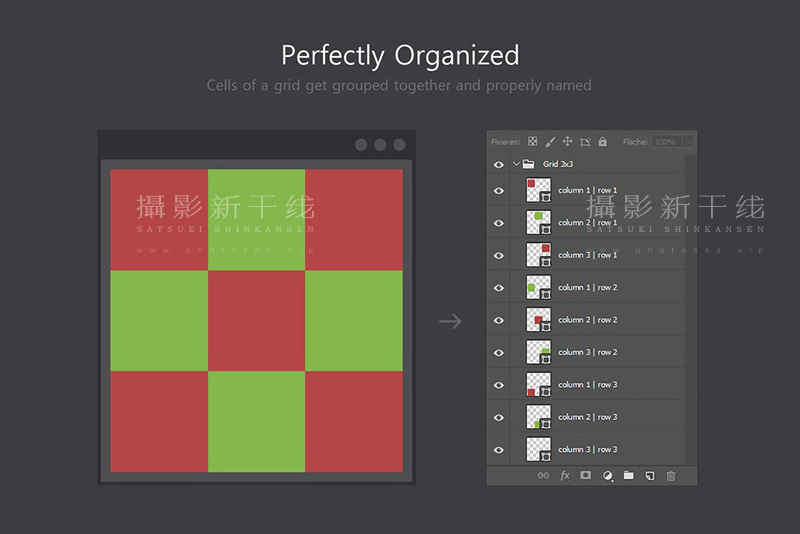Open the Fläche fill percentage dropdown
Viewport: 800px width, 534px height.
pos(688,142)
